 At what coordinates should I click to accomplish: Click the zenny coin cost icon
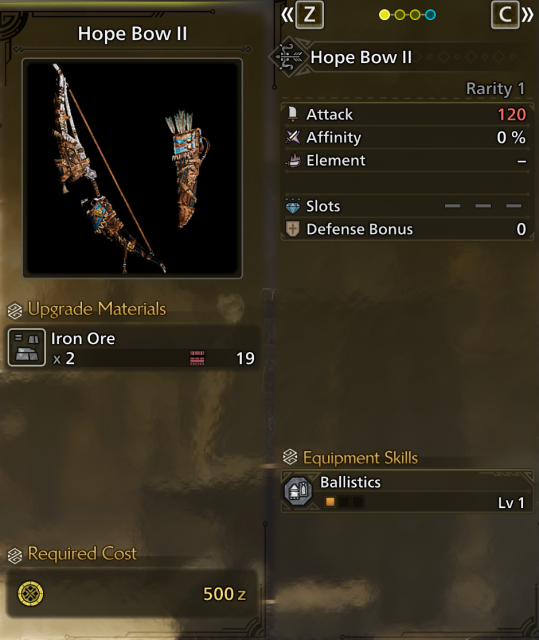point(31,593)
